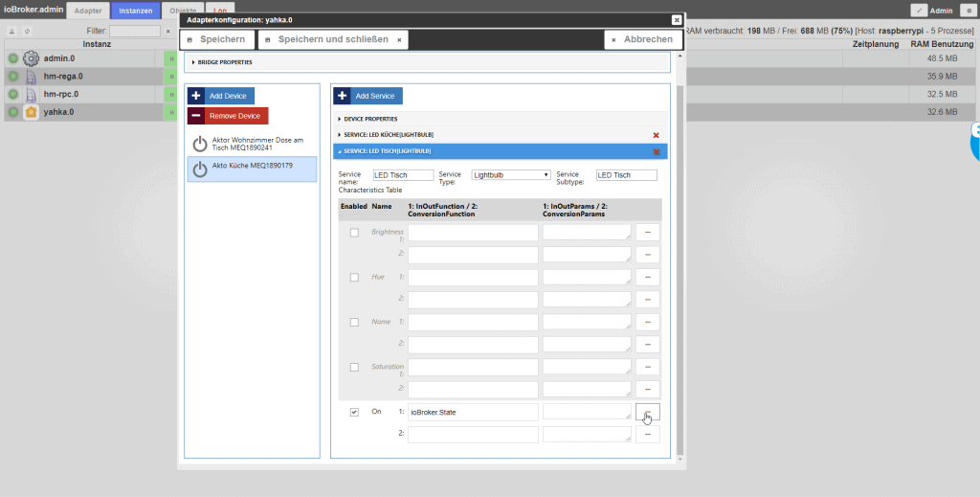
Task: Open the Service Type Lightbulb dropdown
Action: [x=511, y=175]
